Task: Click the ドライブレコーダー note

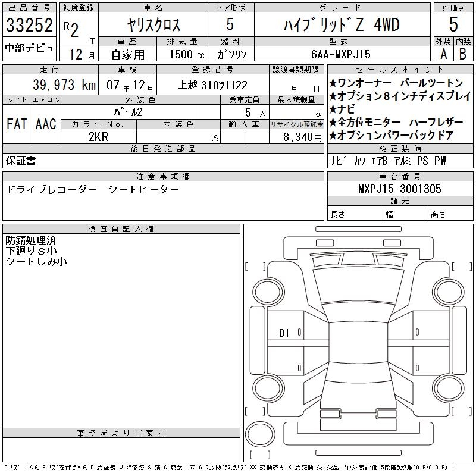Action: click(52, 189)
